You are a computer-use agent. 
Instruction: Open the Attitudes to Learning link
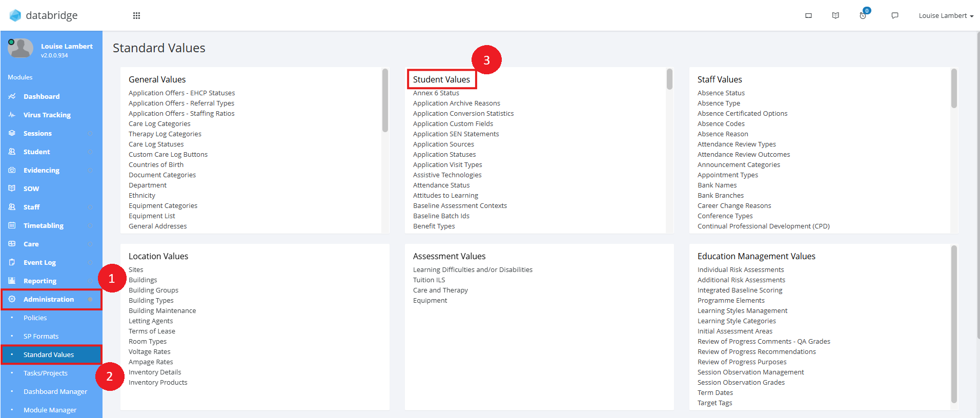click(445, 195)
